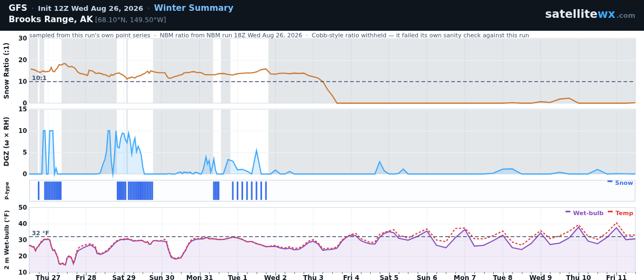This screenshot has width=644, height=280.
Task: Click the coordinates '[68.10°N, 149.50°W]'
Action: (x=131, y=20)
